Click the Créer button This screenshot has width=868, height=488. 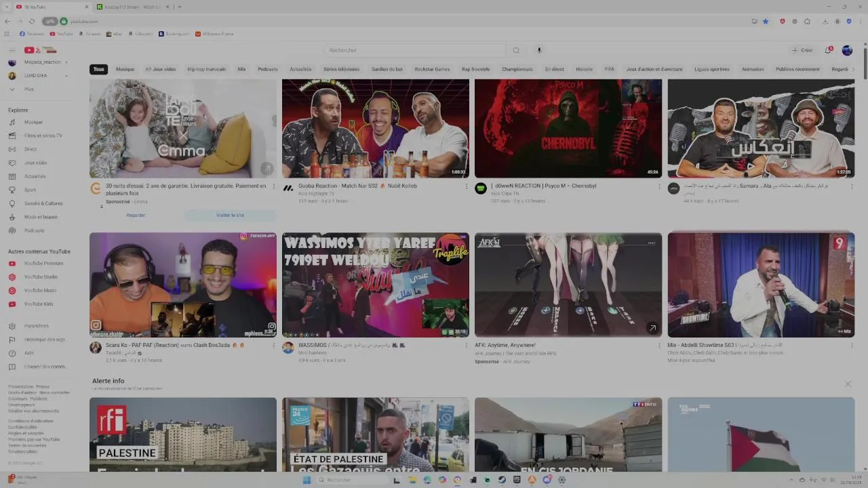click(x=802, y=50)
